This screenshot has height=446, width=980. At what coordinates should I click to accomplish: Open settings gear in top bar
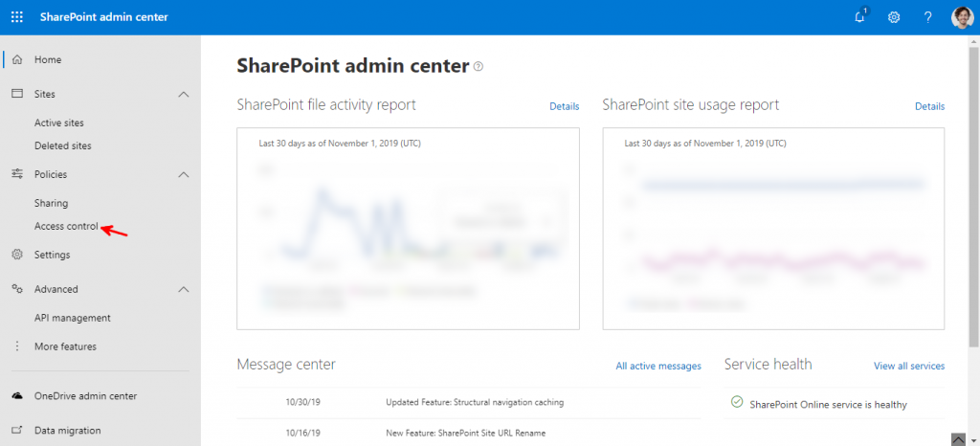click(x=894, y=17)
